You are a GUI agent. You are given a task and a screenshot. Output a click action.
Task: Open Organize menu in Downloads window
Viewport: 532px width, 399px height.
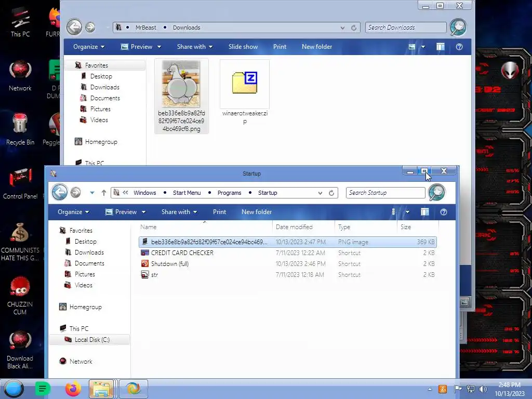pyautogui.click(x=89, y=47)
